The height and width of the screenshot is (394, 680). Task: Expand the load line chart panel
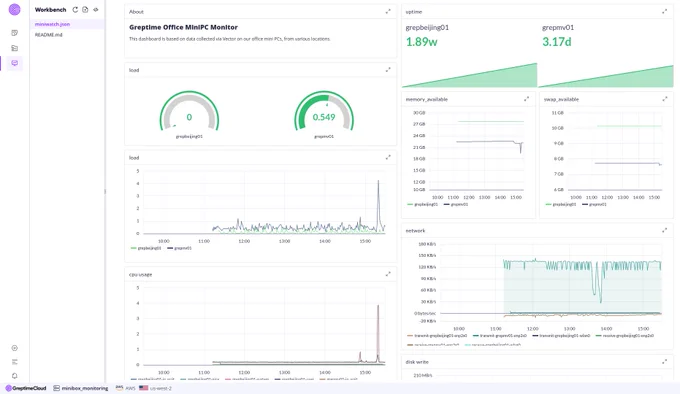(x=388, y=158)
